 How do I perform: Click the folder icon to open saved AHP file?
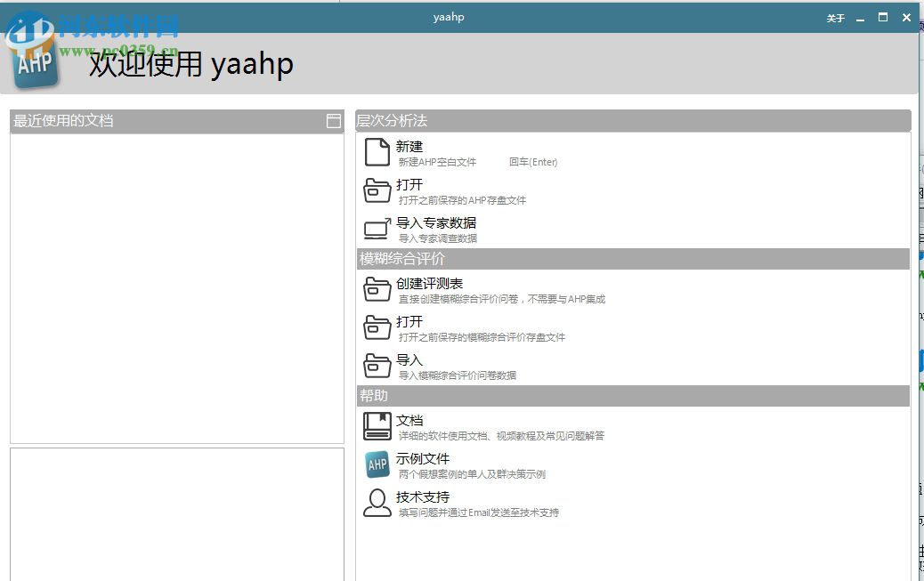click(x=377, y=190)
